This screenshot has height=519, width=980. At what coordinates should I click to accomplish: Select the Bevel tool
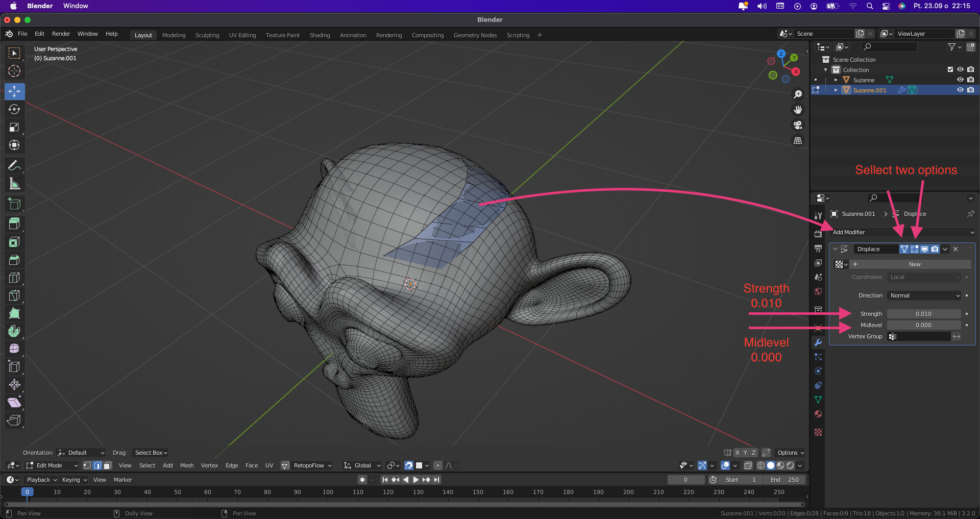(14, 260)
